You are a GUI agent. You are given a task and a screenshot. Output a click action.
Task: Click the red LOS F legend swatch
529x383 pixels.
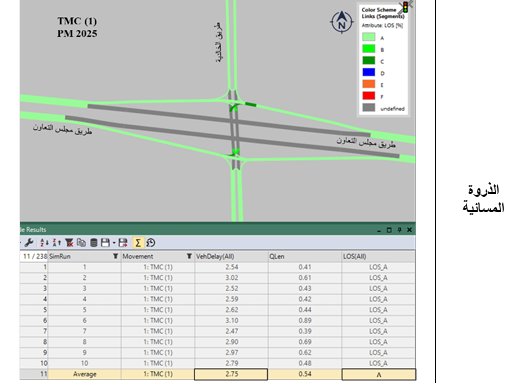click(368, 96)
